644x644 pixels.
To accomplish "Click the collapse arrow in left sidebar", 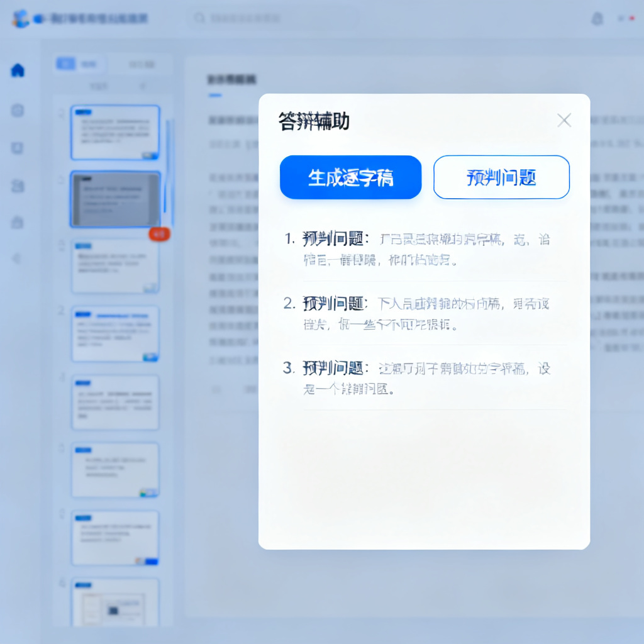I will [x=17, y=258].
